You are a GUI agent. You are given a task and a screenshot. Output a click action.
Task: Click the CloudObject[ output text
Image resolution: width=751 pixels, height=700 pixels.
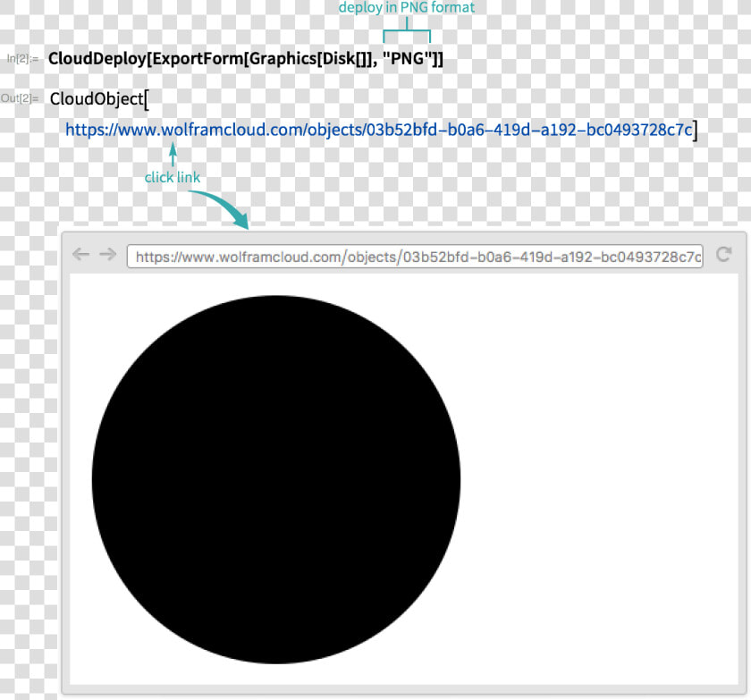99,99
